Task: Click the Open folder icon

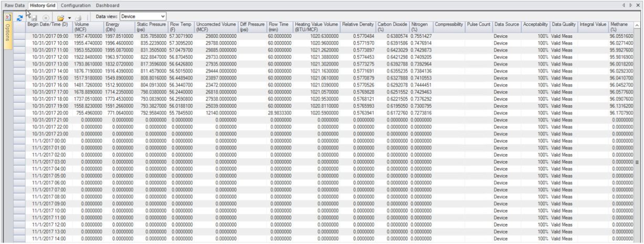Action: pos(61,17)
